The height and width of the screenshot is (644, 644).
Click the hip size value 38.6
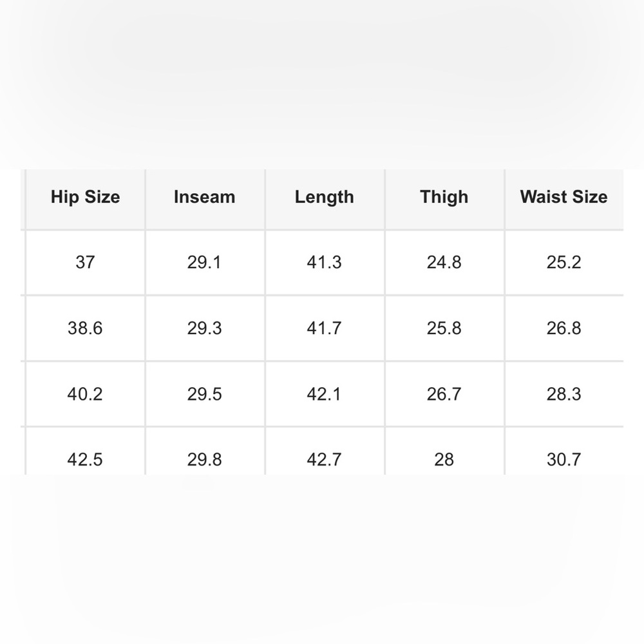[x=85, y=328]
